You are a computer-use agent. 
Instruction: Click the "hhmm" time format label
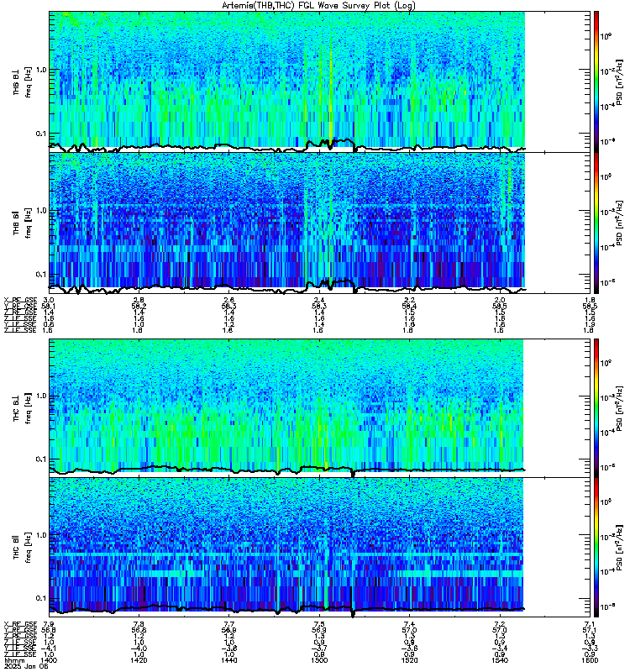tap(14, 660)
